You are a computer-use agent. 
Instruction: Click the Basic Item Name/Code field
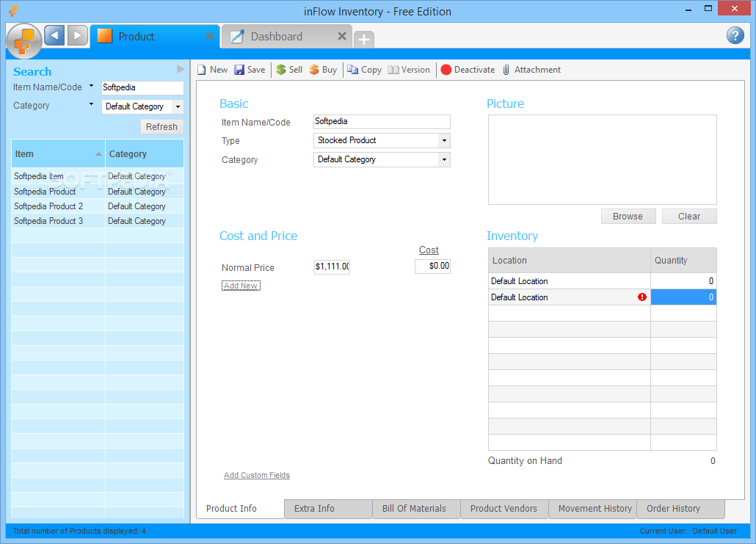[x=382, y=122]
